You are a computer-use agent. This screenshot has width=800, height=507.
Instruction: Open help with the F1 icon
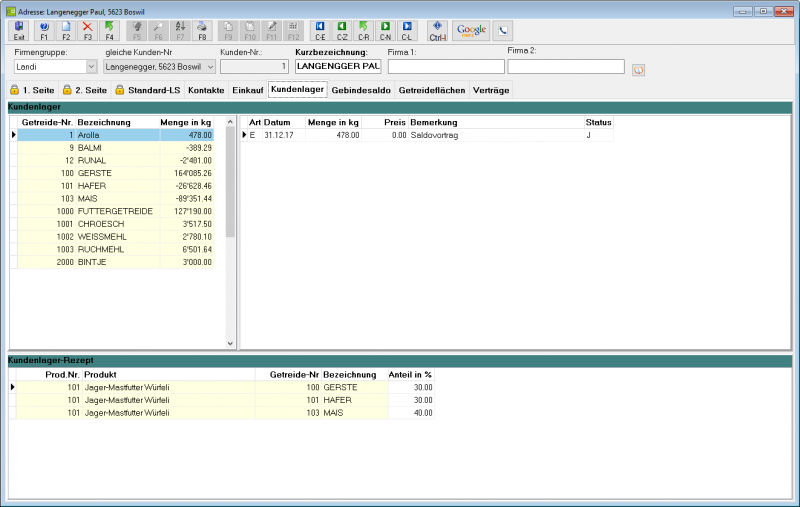click(x=44, y=31)
